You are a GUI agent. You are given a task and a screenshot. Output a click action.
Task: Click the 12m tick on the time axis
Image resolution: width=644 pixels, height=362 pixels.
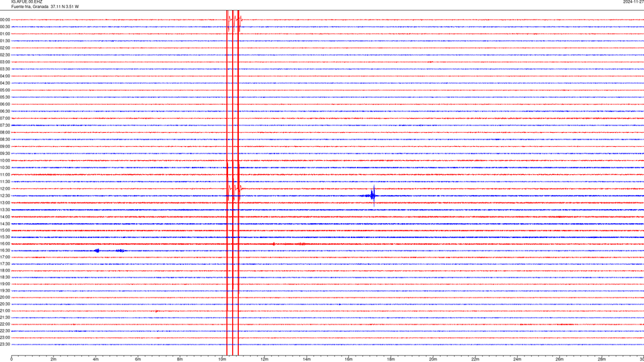(x=264, y=359)
